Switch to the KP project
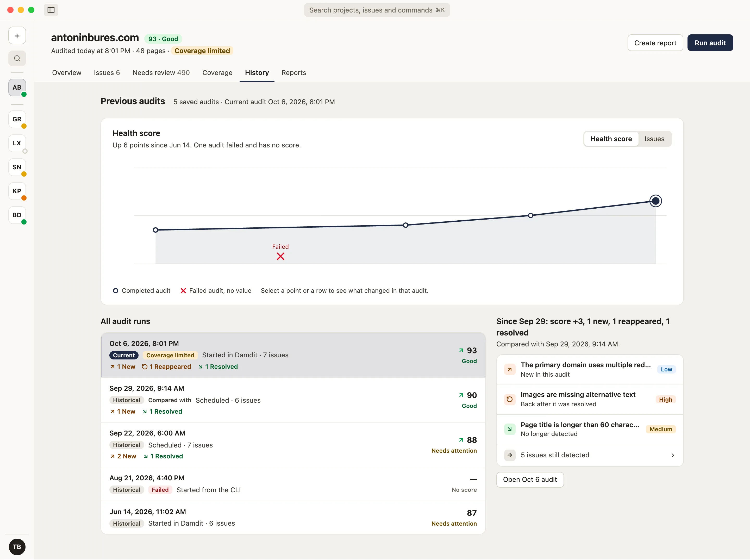Image resolution: width=750 pixels, height=560 pixels. click(17, 191)
